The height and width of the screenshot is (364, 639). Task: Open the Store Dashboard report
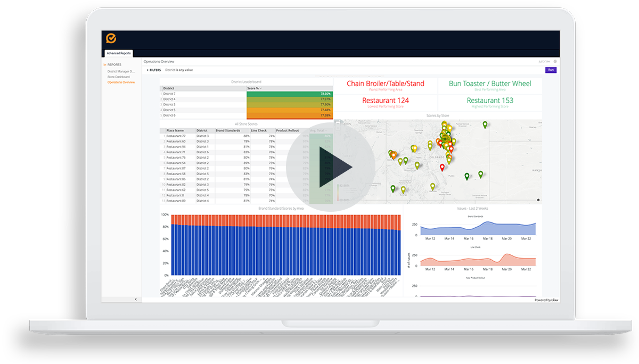pos(119,77)
